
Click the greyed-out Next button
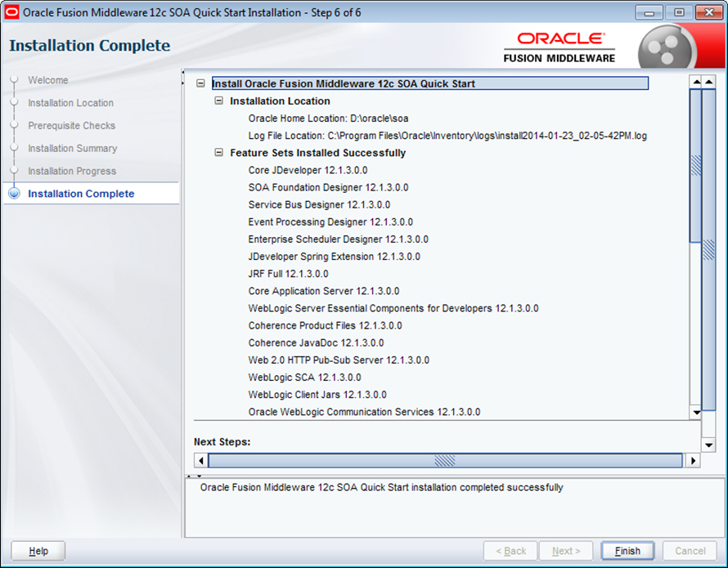pos(566,551)
